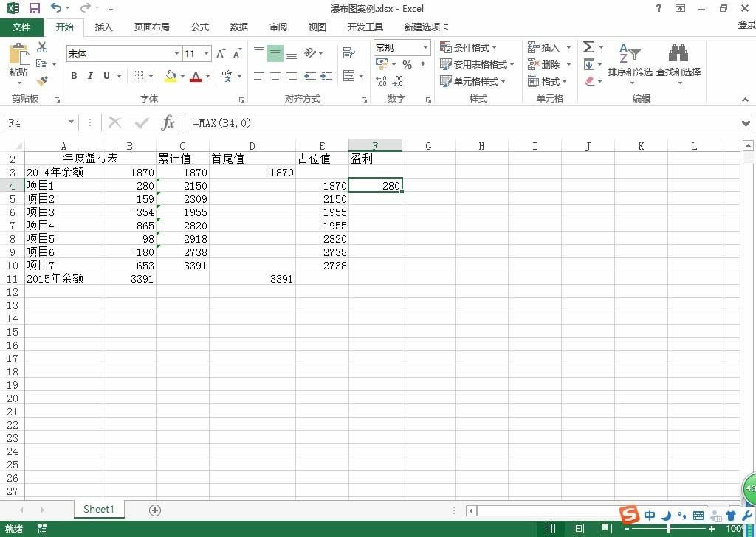The width and height of the screenshot is (756, 537).
Task: Open the 插入 ribbon tab
Action: tap(103, 27)
